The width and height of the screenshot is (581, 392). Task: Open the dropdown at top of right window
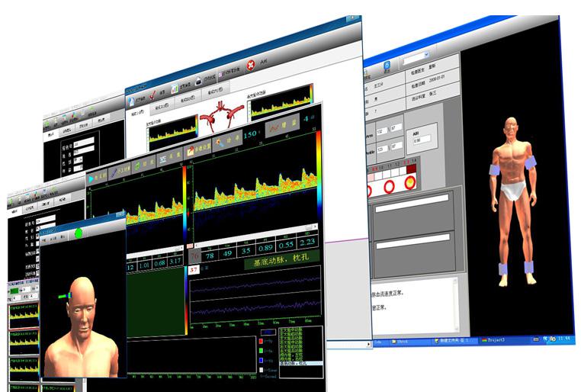tap(425, 57)
